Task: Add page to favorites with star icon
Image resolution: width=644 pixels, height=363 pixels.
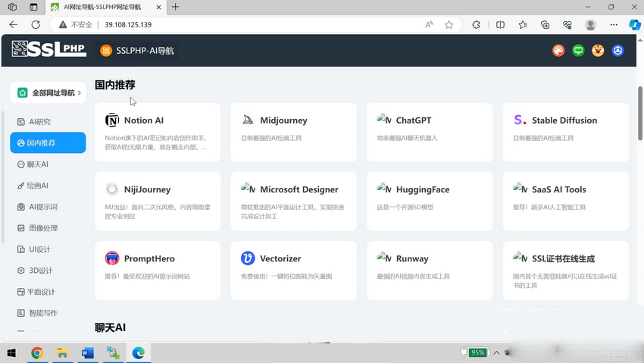Action: click(x=449, y=25)
